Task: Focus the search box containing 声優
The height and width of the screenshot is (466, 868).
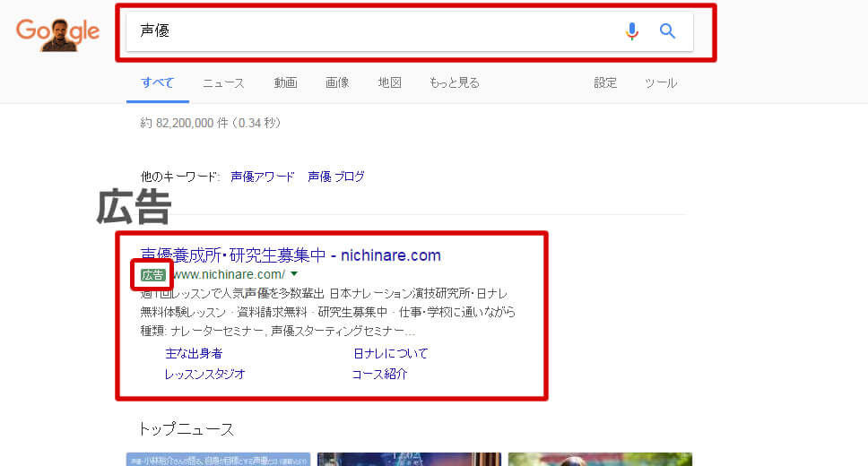Action: (x=410, y=31)
